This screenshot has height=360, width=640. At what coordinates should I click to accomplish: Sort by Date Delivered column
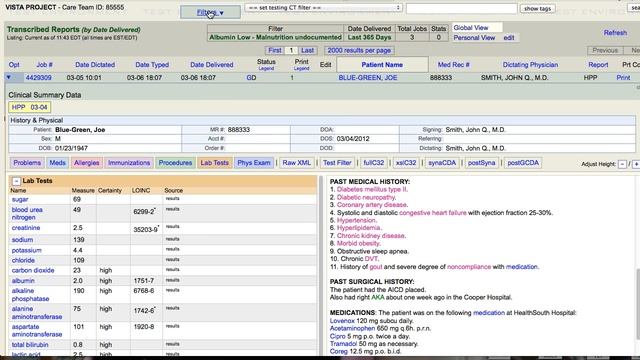click(211, 64)
